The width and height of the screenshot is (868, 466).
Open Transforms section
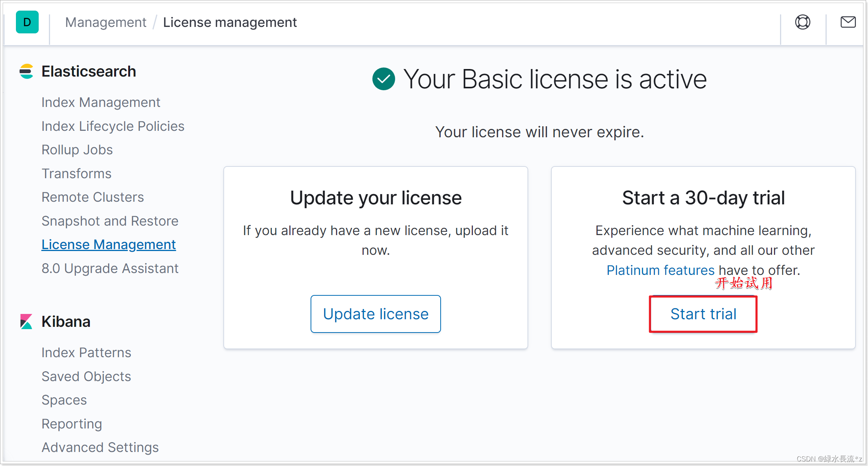[x=77, y=174]
